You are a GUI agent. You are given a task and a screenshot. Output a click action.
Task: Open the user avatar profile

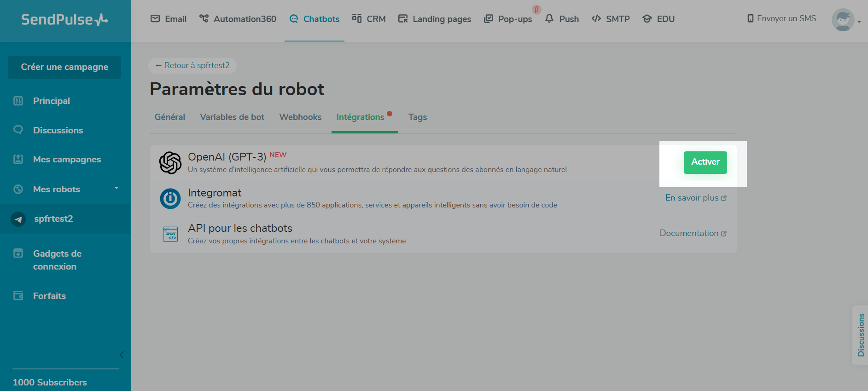pyautogui.click(x=843, y=20)
